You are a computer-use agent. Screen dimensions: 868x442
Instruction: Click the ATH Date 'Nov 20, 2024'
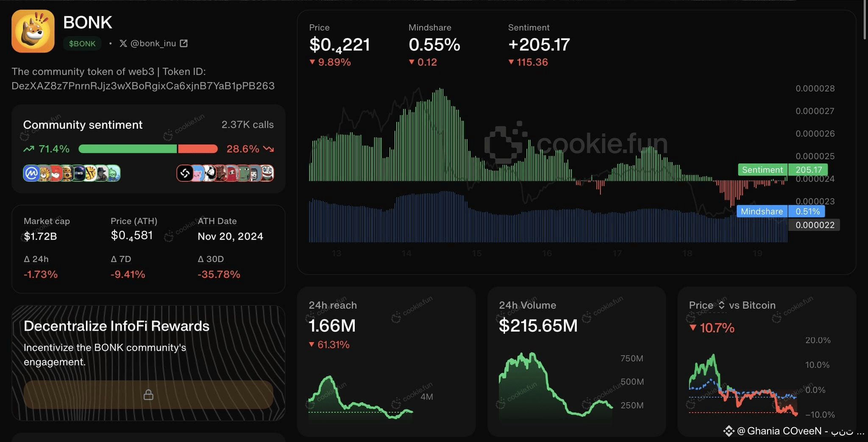pos(230,236)
